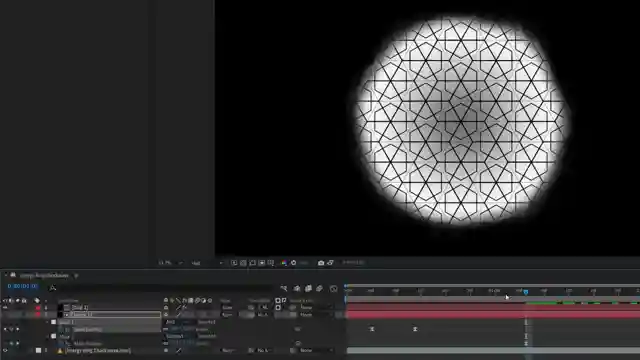Select the Grid 1 layer name

[80, 307]
